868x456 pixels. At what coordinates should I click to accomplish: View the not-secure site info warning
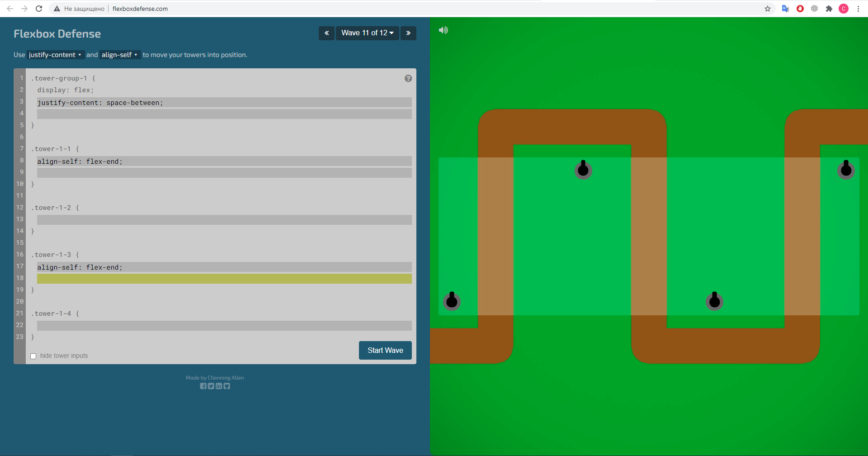pyautogui.click(x=79, y=9)
